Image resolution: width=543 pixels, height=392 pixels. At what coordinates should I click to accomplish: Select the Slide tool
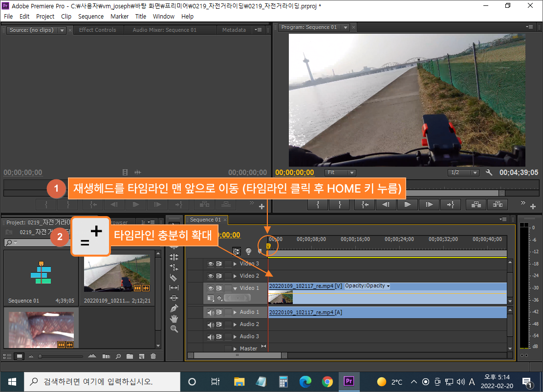tap(174, 298)
